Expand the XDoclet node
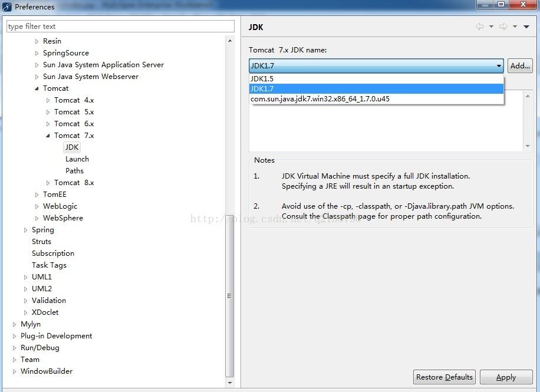 tap(25, 312)
